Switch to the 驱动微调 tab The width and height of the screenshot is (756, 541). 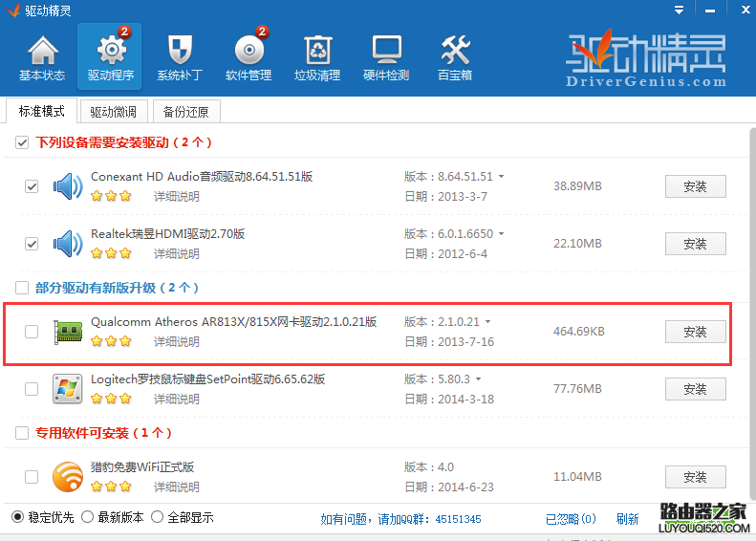pyautogui.click(x=114, y=112)
